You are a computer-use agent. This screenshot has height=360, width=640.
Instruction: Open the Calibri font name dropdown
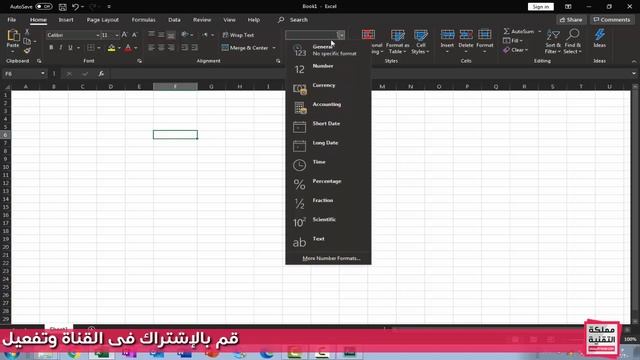pos(98,35)
